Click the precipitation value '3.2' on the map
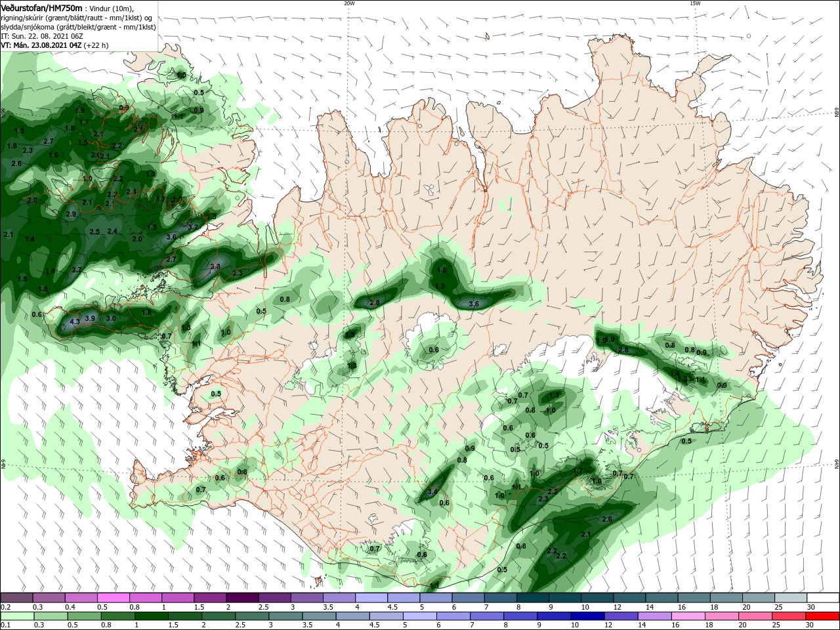The image size is (840, 630). tap(193, 227)
